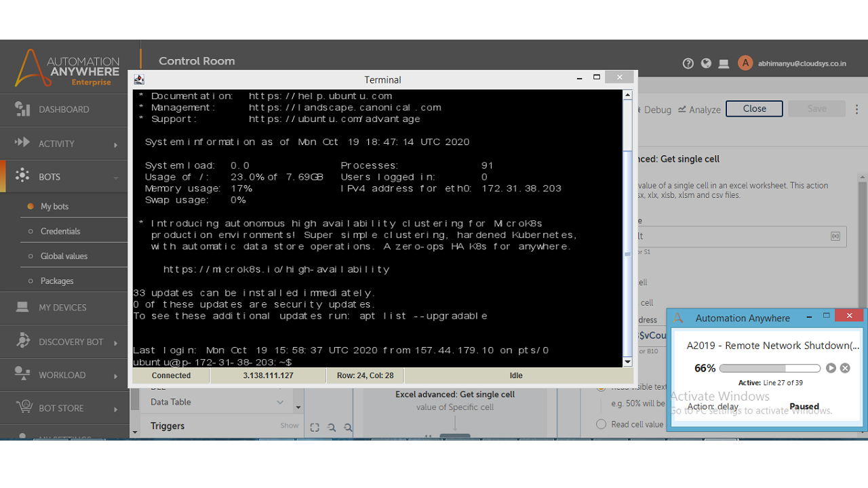
Task: Select the My bots radio item
Action: pyautogui.click(x=31, y=206)
